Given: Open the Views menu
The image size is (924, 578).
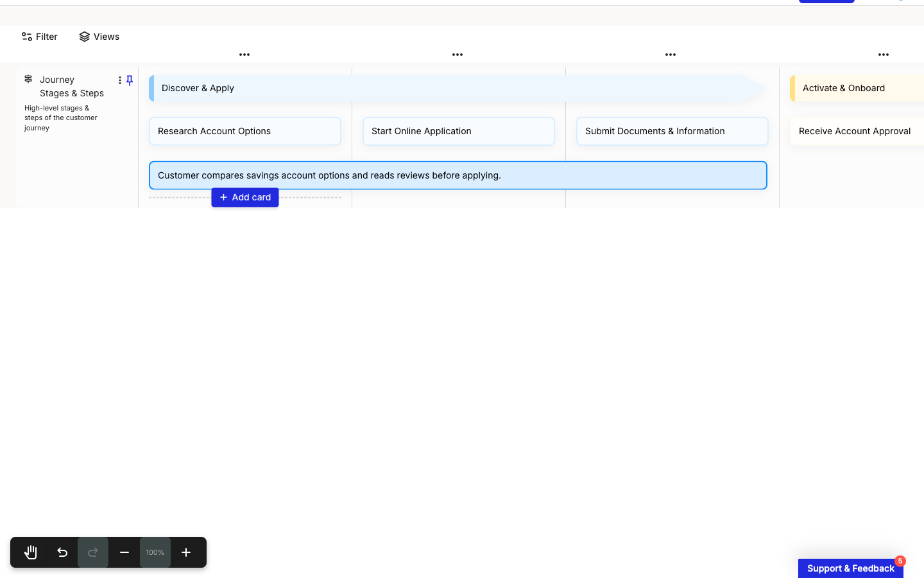Looking at the screenshot, I should (99, 37).
